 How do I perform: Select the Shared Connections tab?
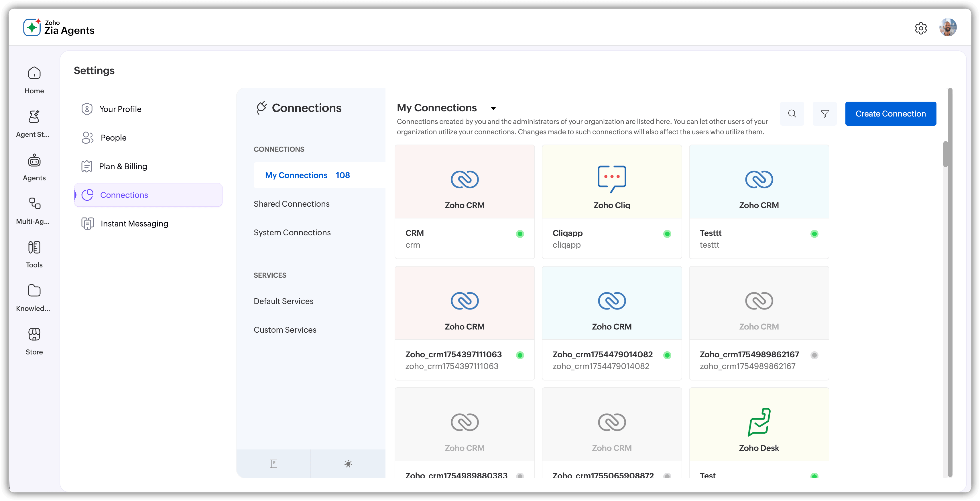292,204
